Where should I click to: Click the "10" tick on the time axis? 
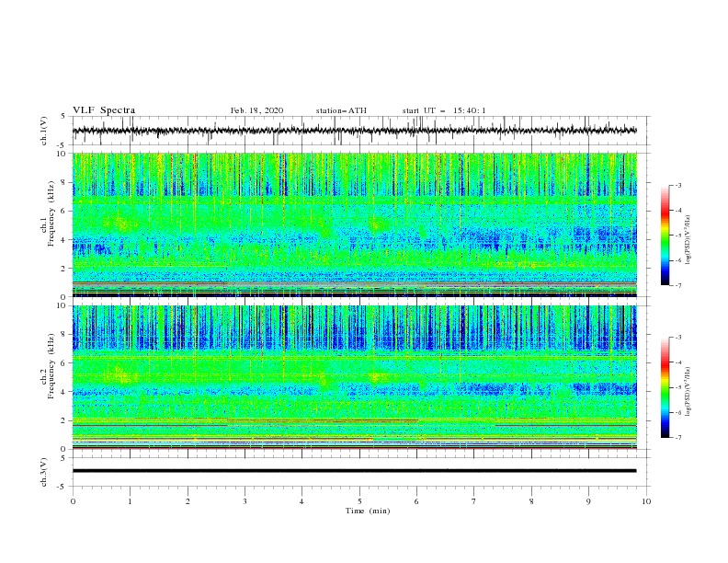click(646, 501)
